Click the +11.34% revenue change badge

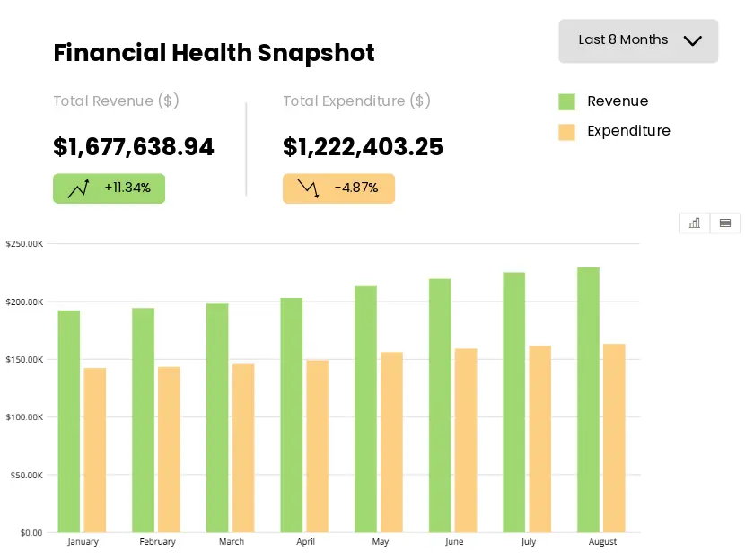(110, 188)
